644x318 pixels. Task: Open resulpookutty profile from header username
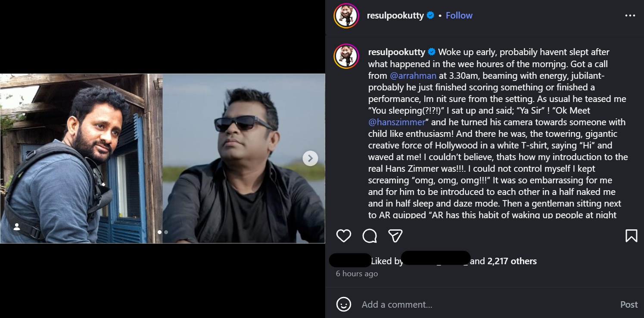pyautogui.click(x=395, y=15)
